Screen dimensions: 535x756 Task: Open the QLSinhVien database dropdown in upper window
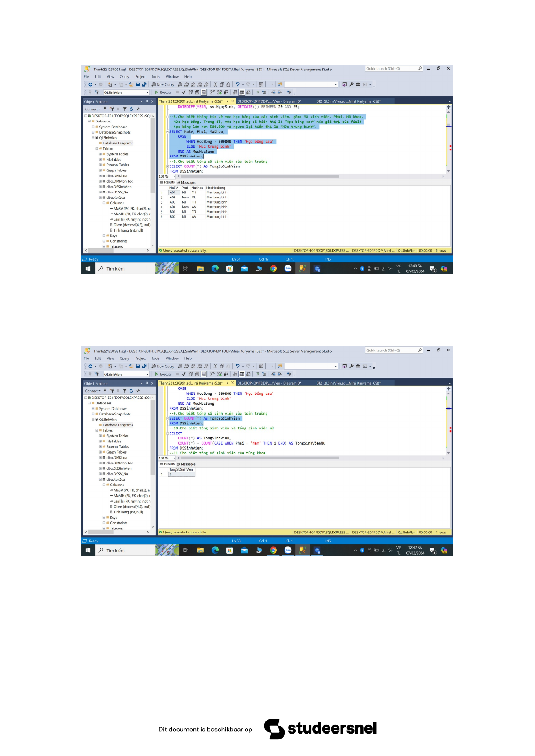(x=147, y=92)
